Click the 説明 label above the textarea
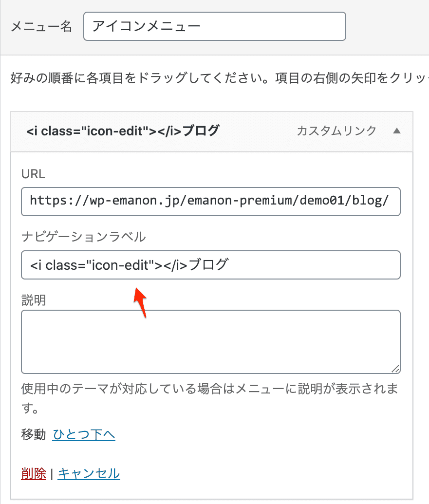The width and height of the screenshot is (429, 504). pyautogui.click(x=34, y=300)
